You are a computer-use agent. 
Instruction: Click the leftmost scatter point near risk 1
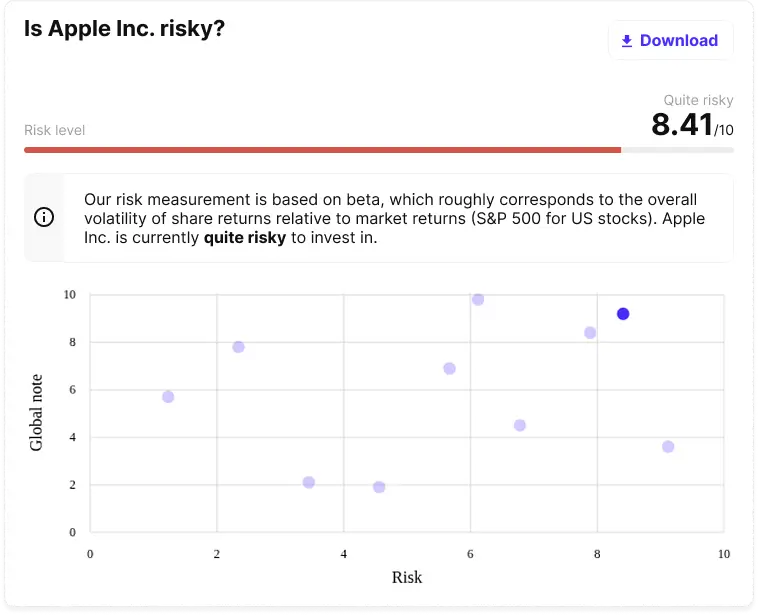(x=168, y=397)
